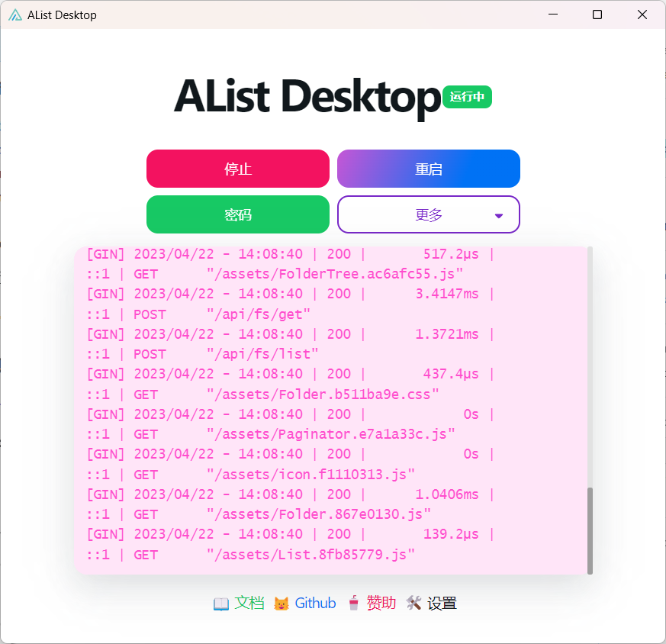
Task: Click log entry "/assets/icon.f1110313.js"
Action: pos(311,475)
